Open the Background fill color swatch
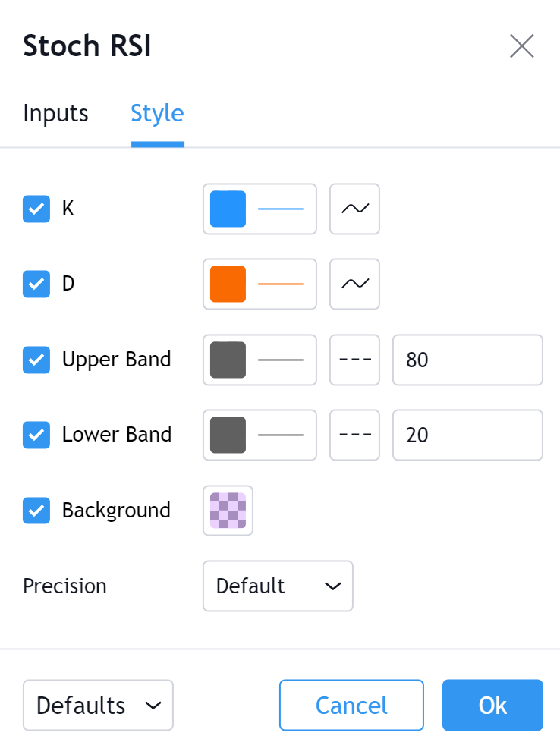Screen dimensions: 560x745 pos(228,511)
